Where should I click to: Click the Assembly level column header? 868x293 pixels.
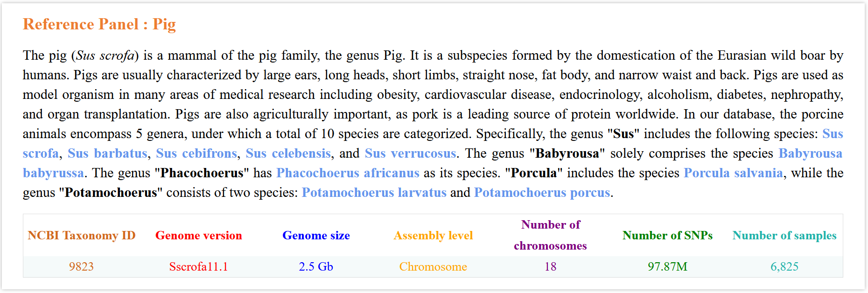click(x=433, y=235)
